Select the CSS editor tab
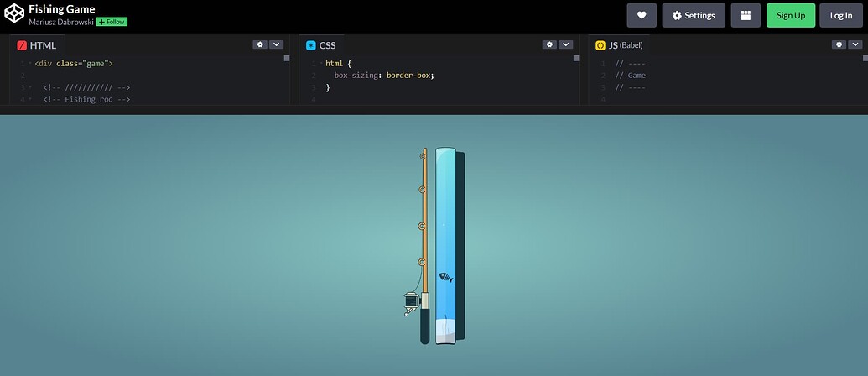 [323, 45]
